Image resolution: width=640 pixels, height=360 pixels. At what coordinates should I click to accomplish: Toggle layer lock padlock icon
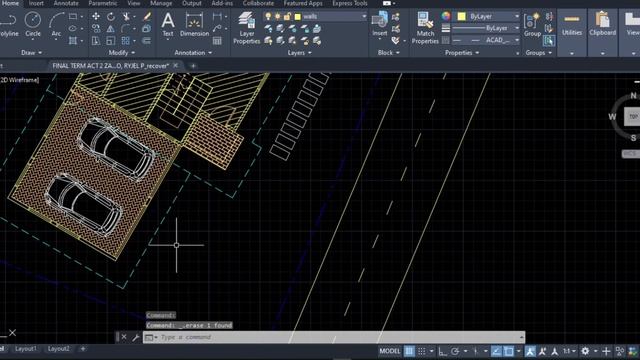click(287, 16)
